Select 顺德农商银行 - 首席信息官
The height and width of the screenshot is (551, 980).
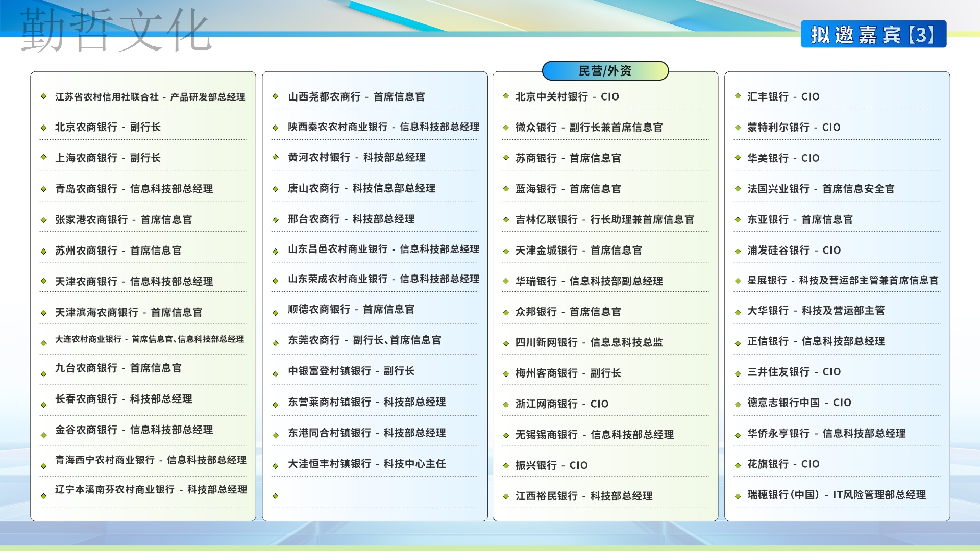351,309
